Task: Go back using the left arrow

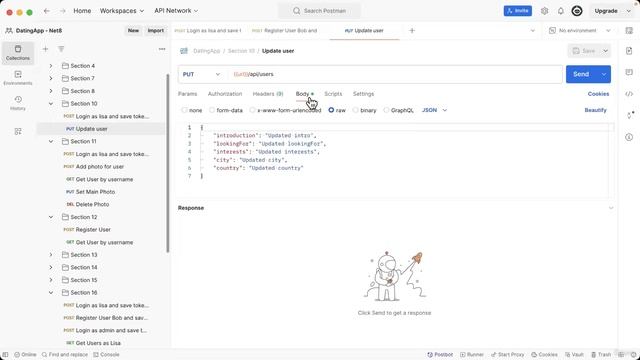Action: [x=47, y=11]
